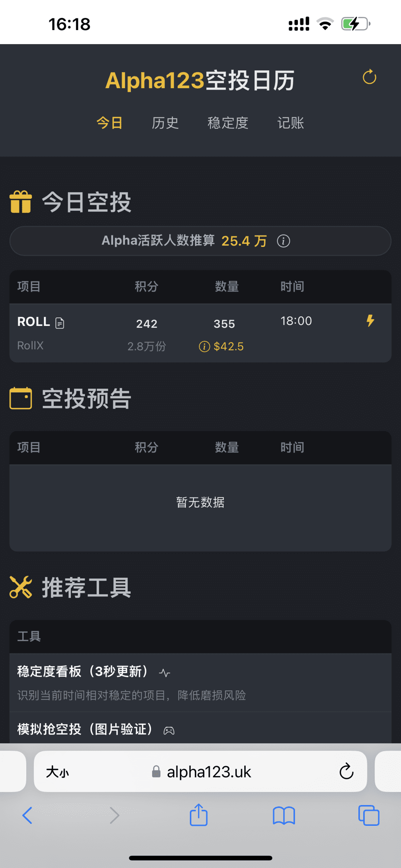
Task: Tap the gamepad icon next to 模拟抢空投
Action: (x=169, y=730)
